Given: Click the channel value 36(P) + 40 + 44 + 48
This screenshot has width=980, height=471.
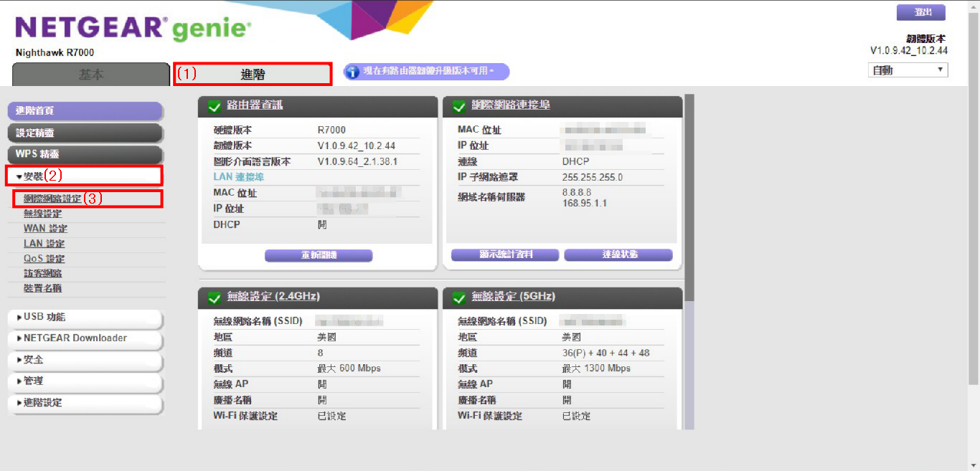Looking at the screenshot, I should (606, 353).
